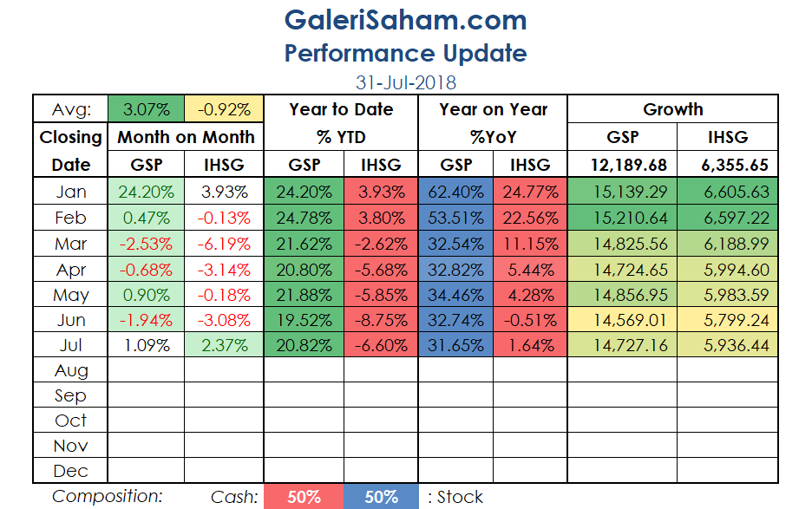This screenshot has height=509, width=812.
Task: Select the Month on Month header
Action: click(x=186, y=137)
